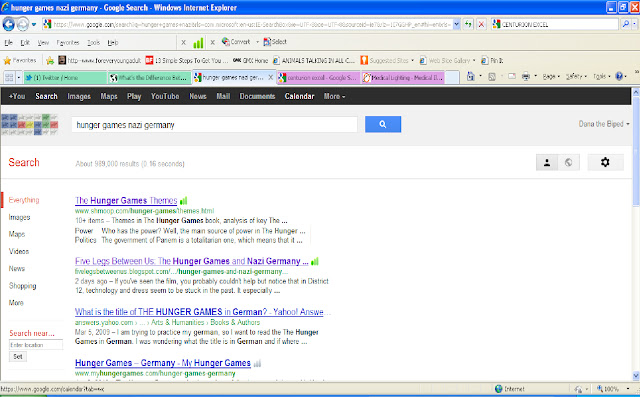Click the red Stop loading icon
This screenshot has height=397, width=640.
click(481, 24)
